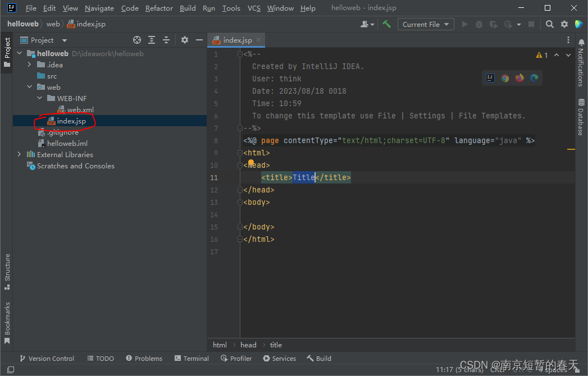Open the Profiler tool window

click(x=236, y=359)
